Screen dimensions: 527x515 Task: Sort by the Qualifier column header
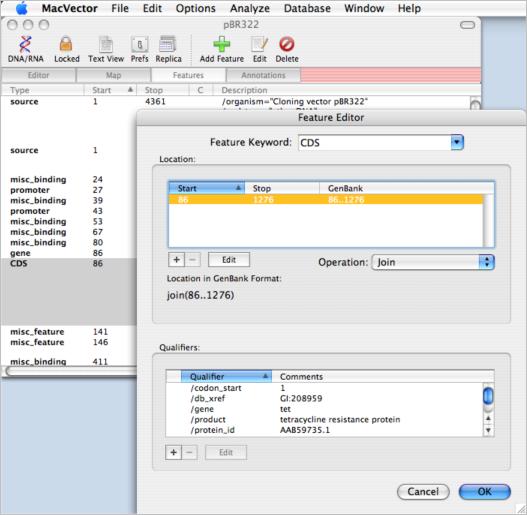tap(226, 377)
